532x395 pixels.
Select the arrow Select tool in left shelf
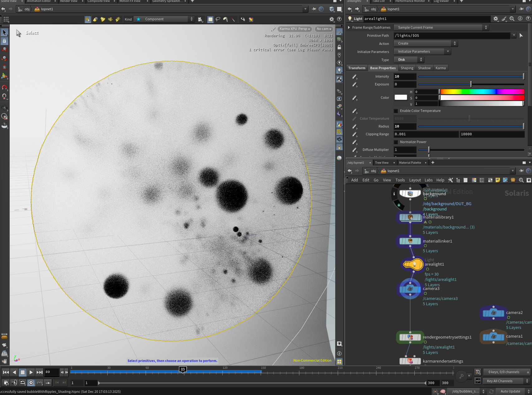[4, 32]
